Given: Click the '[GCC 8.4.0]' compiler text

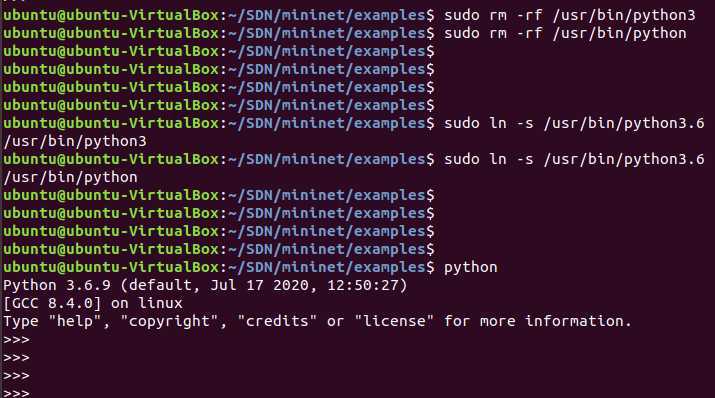Looking at the screenshot, I should (52, 304).
